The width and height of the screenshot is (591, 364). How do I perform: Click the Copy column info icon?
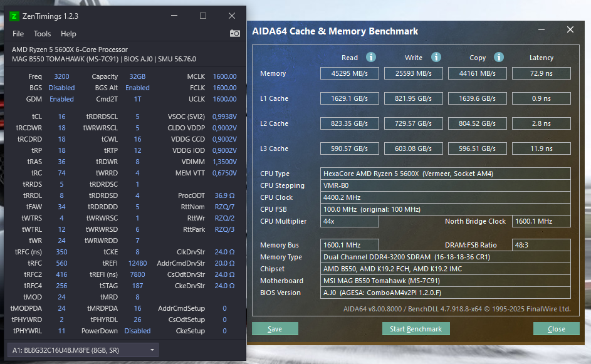[x=499, y=57]
